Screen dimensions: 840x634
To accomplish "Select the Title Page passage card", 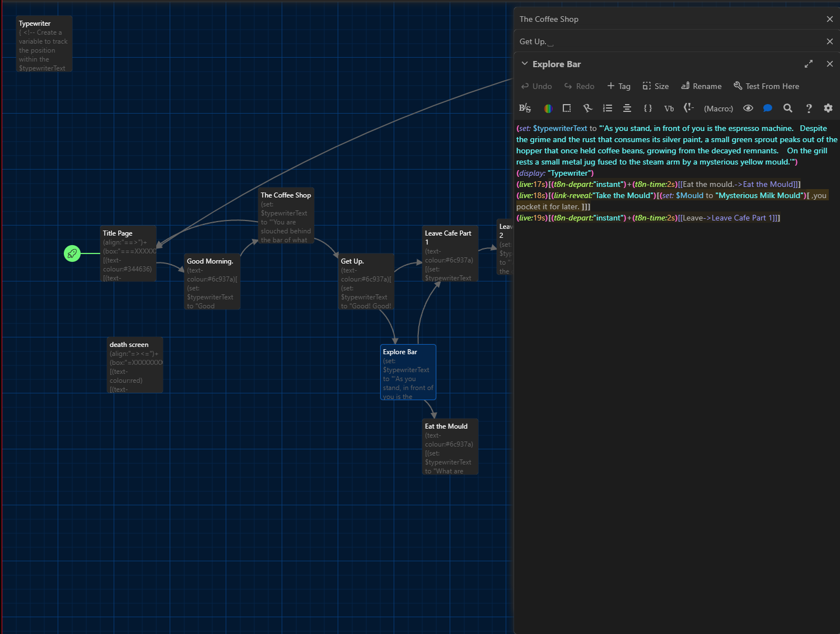I will point(128,253).
